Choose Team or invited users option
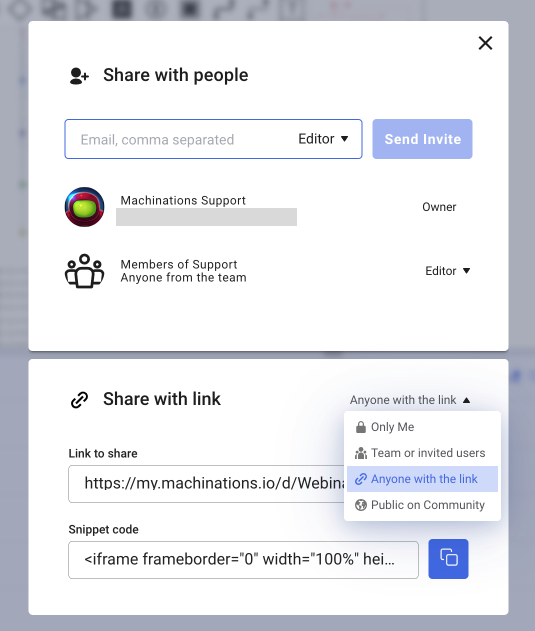Screen dimensions: 535x631 422,453
